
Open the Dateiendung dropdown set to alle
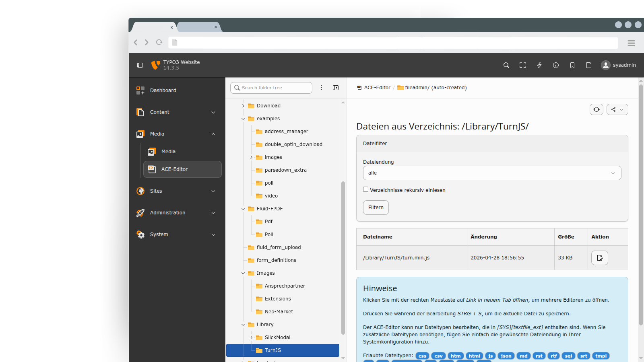tap(492, 173)
